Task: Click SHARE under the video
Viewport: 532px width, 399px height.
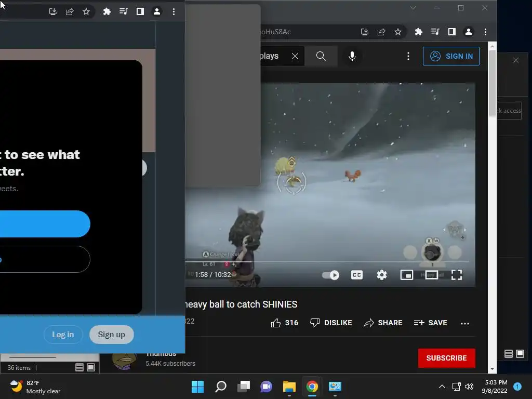Action: pyautogui.click(x=383, y=323)
